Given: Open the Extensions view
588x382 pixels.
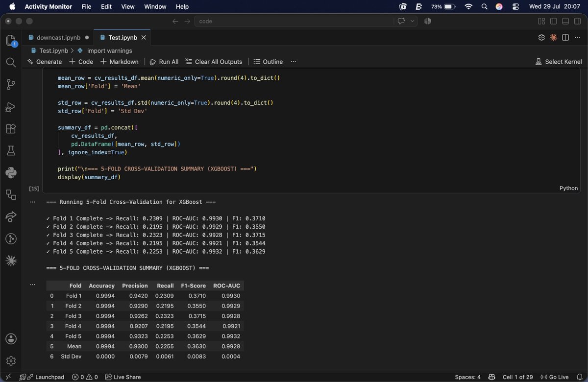Looking at the screenshot, I should [11, 129].
